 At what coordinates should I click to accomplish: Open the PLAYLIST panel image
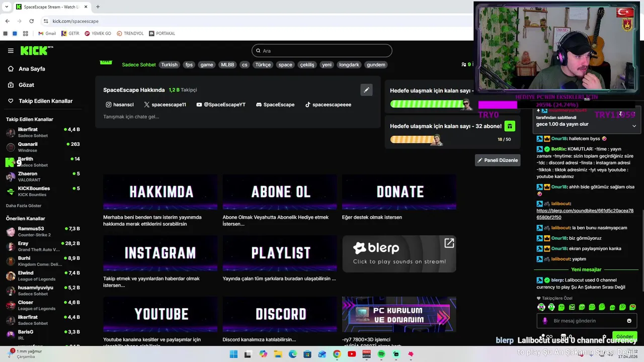[x=280, y=253]
